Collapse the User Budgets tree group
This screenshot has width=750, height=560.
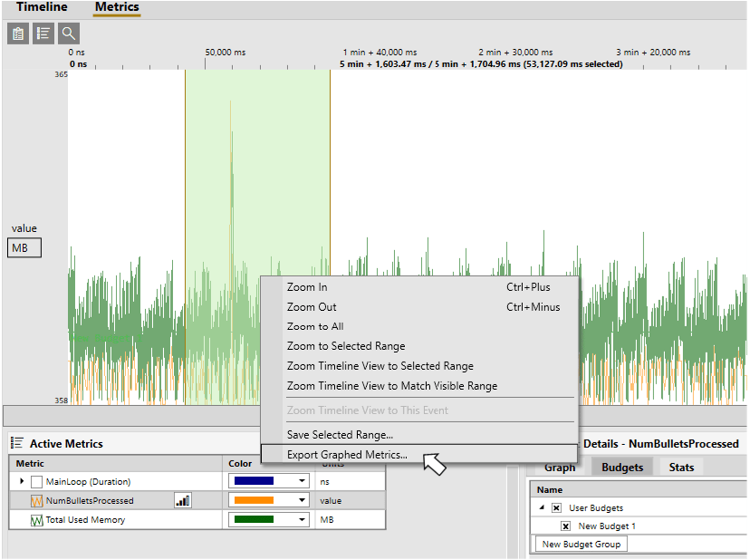(x=542, y=507)
